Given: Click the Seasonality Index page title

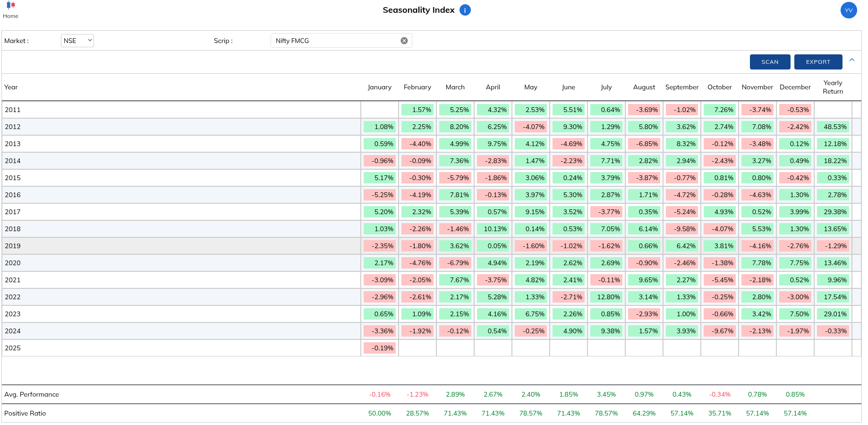Looking at the screenshot, I should pyautogui.click(x=418, y=10).
